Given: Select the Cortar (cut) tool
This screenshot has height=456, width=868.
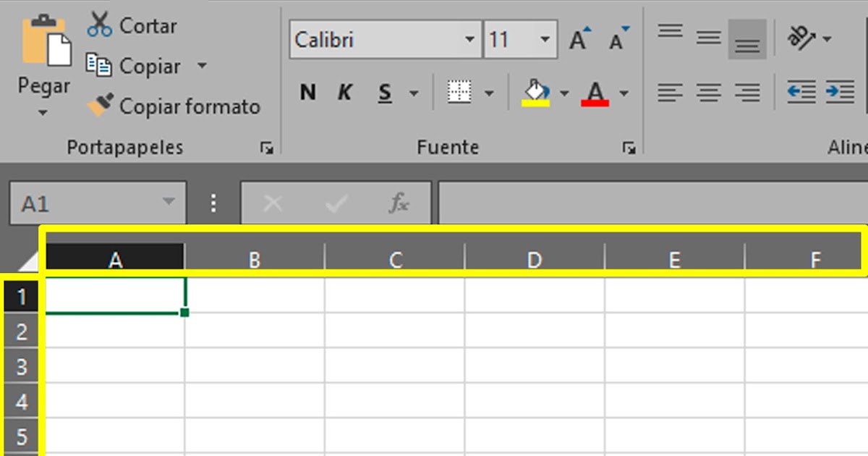Looking at the screenshot, I should 132,24.
